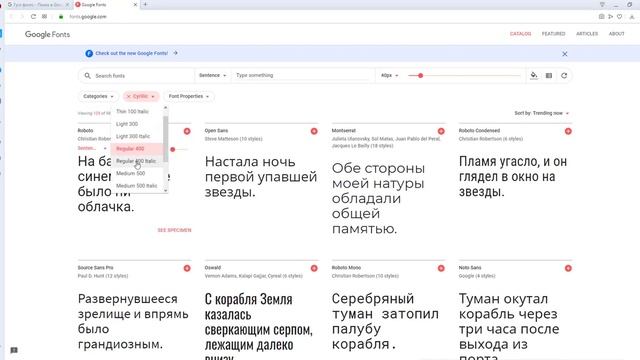The image size is (640, 360).
Task: Add Roboto Condensed font with plus icon
Action: tap(568, 131)
